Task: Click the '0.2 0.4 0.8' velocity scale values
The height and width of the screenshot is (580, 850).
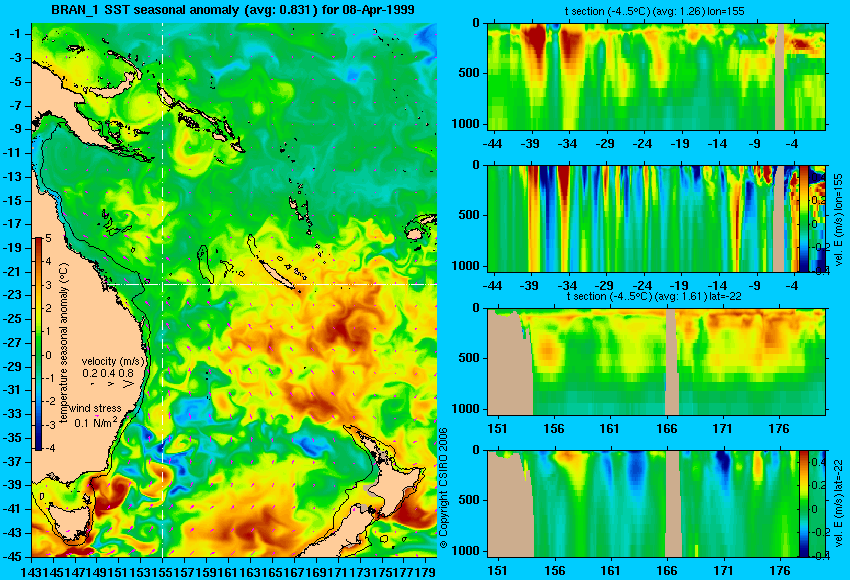Action: 108,373
